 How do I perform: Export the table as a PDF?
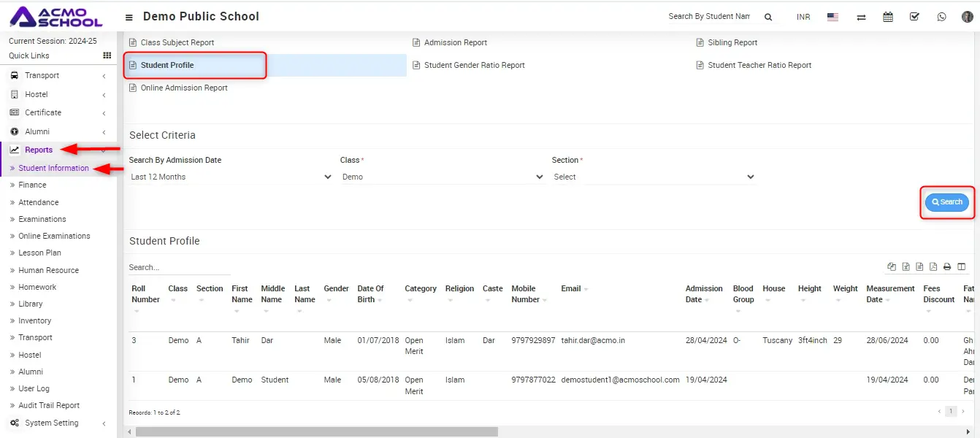[x=933, y=267]
